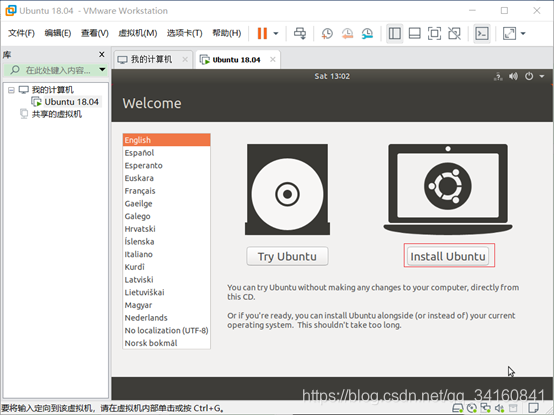Close the library panel
This screenshot has width=554, height=415.
(102, 54)
